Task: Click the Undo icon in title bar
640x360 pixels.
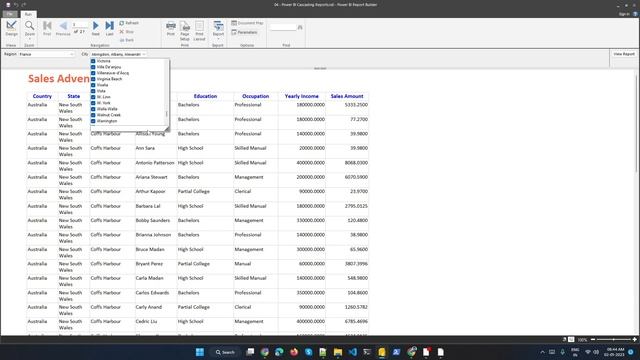Action: [x=16, y=5]
